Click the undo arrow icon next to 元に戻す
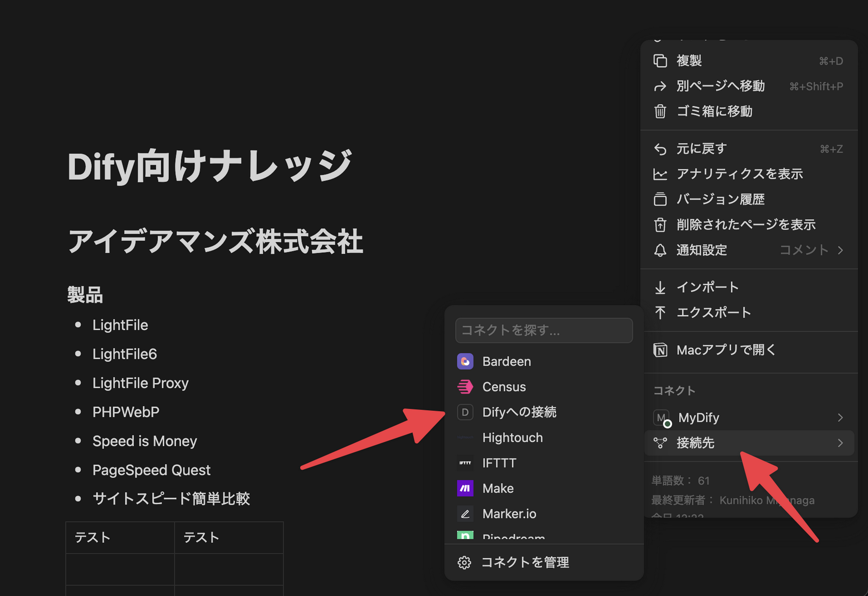This screenshot has width=868, height=596. [660, 149]
